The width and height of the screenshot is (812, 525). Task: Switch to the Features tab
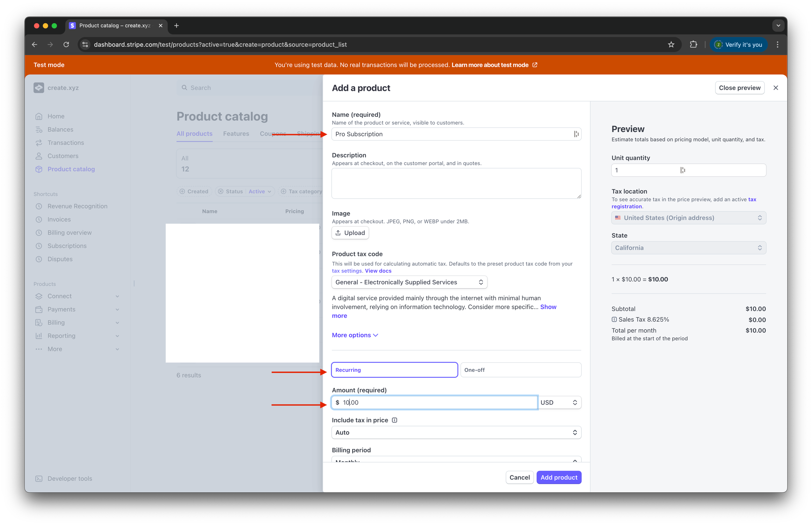(x=236, y=133)
